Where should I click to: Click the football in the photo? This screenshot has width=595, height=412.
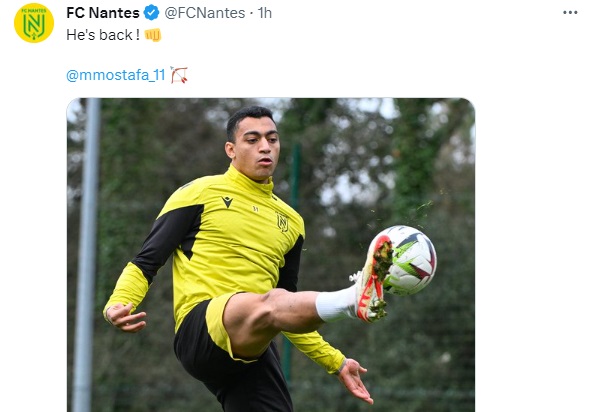[x=409, y=260]
